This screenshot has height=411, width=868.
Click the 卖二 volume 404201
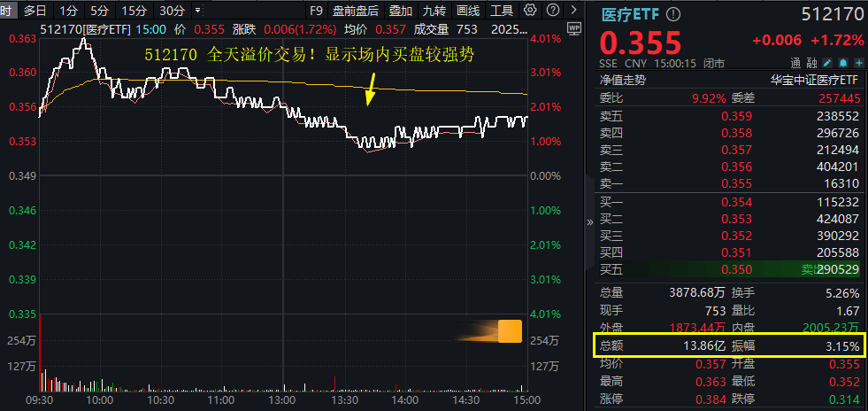tap(836, 167)
